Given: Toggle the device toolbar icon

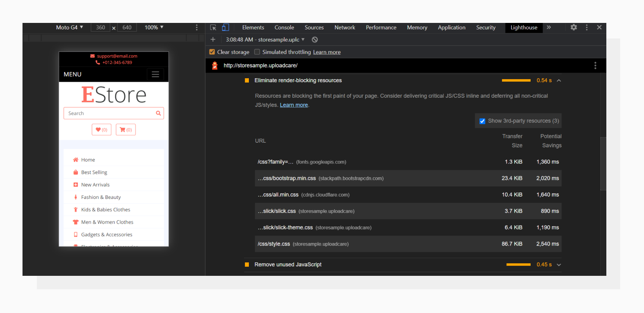Looking at the screenshot, I should 225,27.
